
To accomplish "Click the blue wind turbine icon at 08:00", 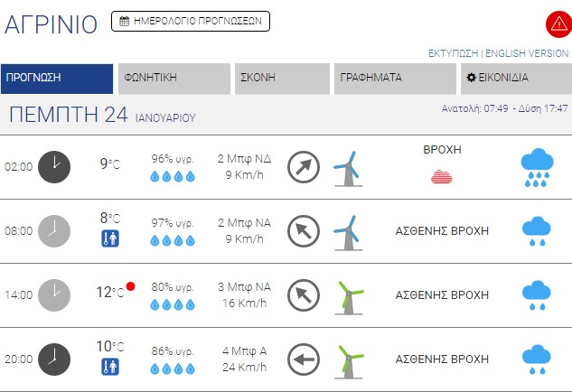I will point(349,233).
